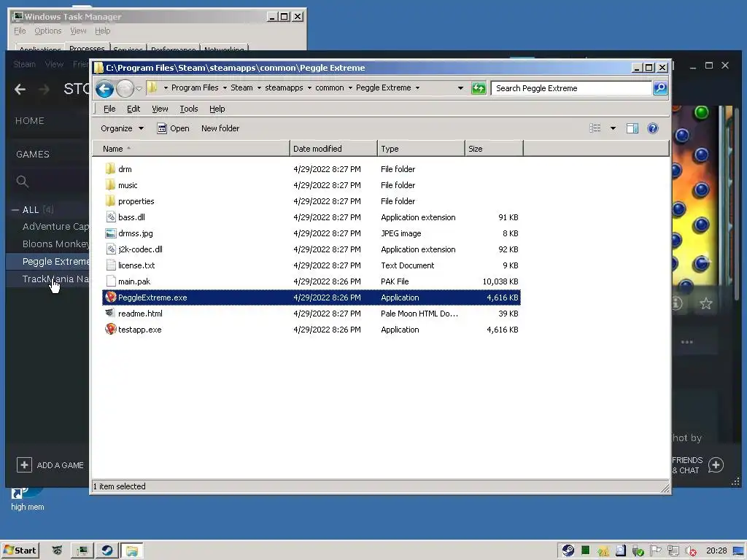Click the bass.dll file icon
747x560 pixels.
111,217
